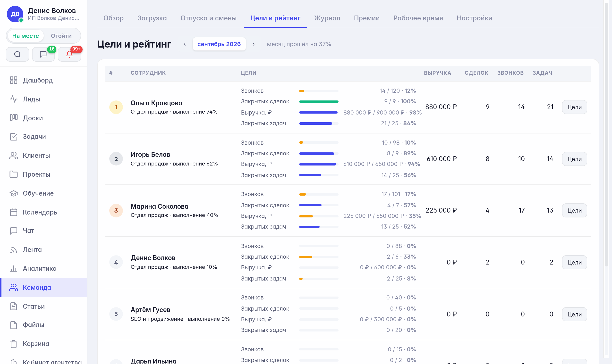
Task: Open the Журнал tab
Action: (327, 18)
